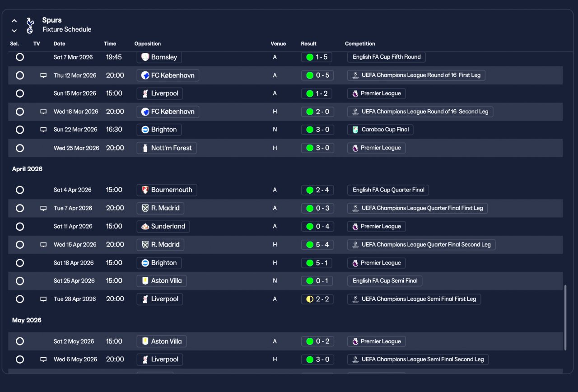Click half-yellow draw indicator on 2 - 2 result
This screenshot has height=392, width=578.
coord(310,299)
